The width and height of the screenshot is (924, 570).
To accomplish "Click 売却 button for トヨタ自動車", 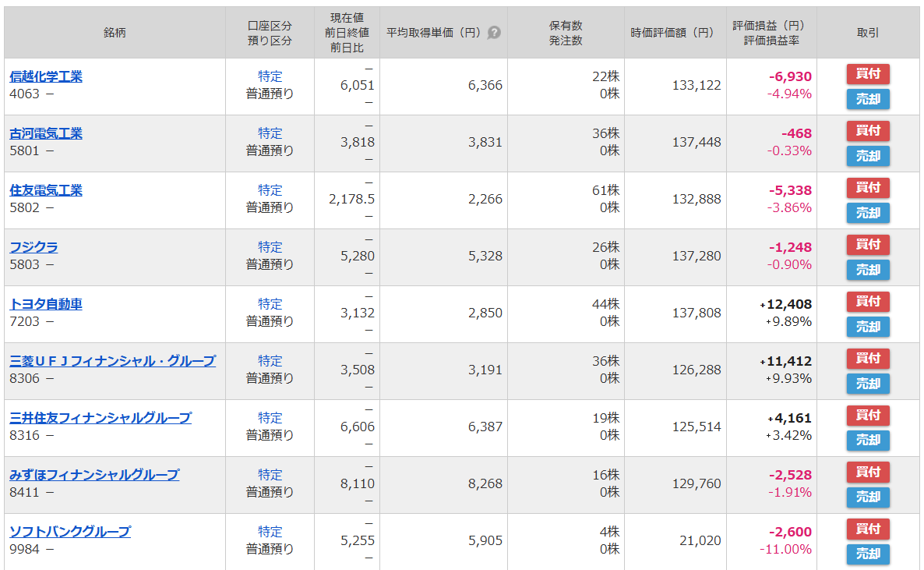I will point(868,327).
